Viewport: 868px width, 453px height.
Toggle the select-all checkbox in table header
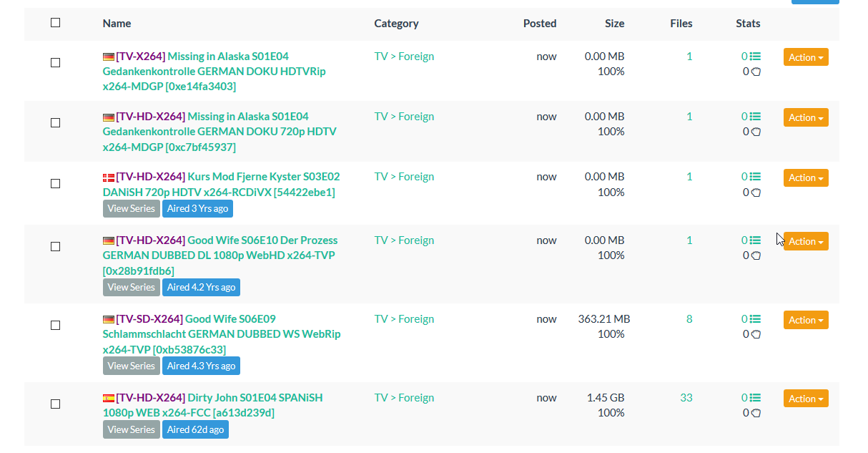[x=56, y=23]
